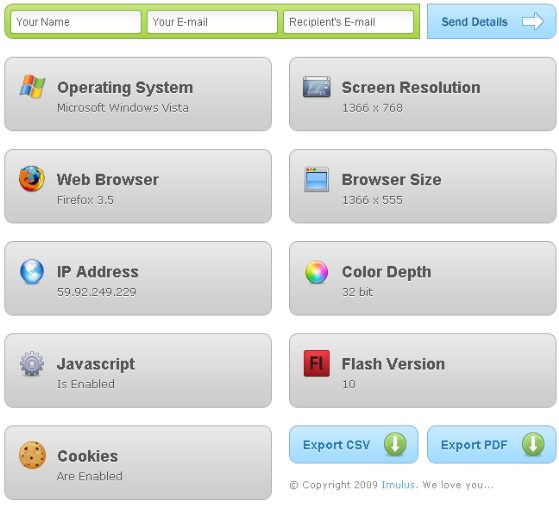Click the arrow icon on Send Details
The width and height of the screenshot is (559, 506).
(533, 21)
